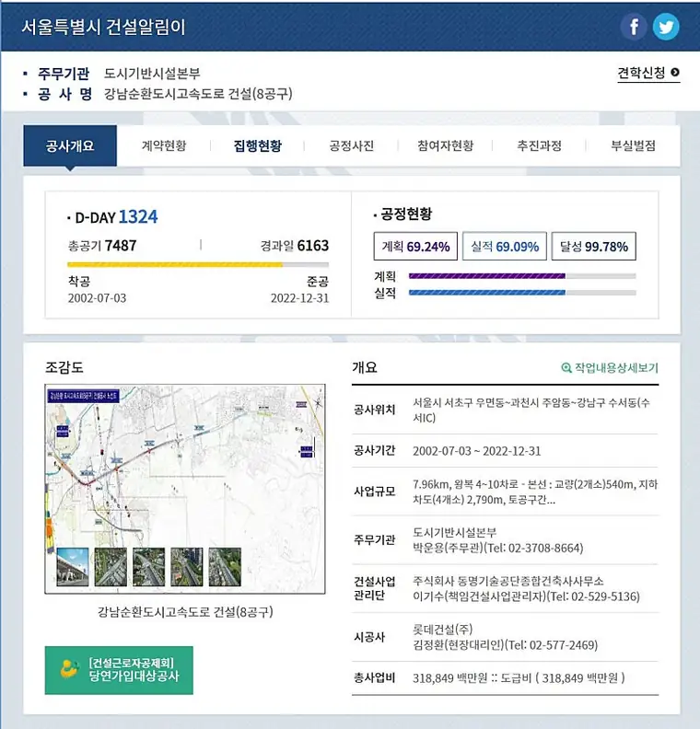This screenshot has width=700, height=729.
Task: Click the 계획 69.24% box
Action: (415, 246)
